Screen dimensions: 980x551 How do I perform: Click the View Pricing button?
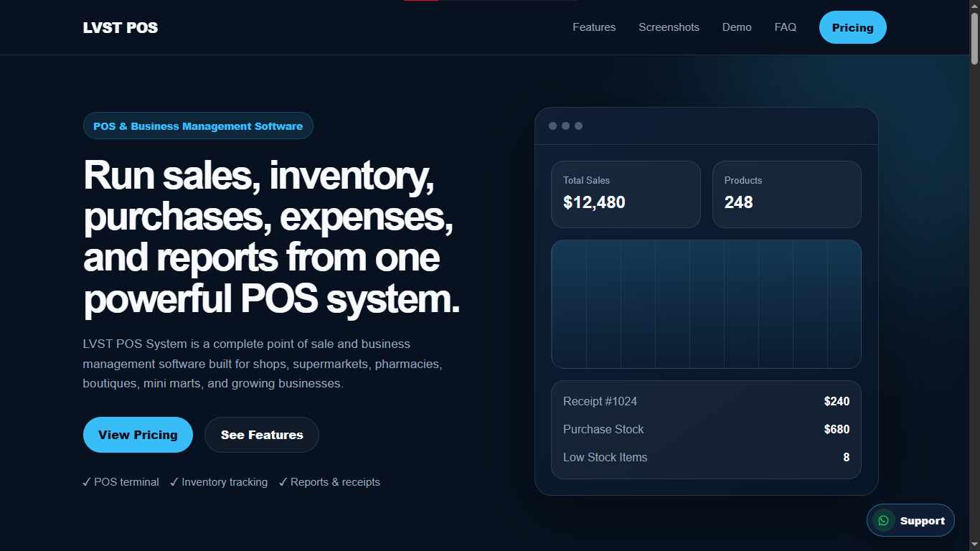tap(138, 435)
